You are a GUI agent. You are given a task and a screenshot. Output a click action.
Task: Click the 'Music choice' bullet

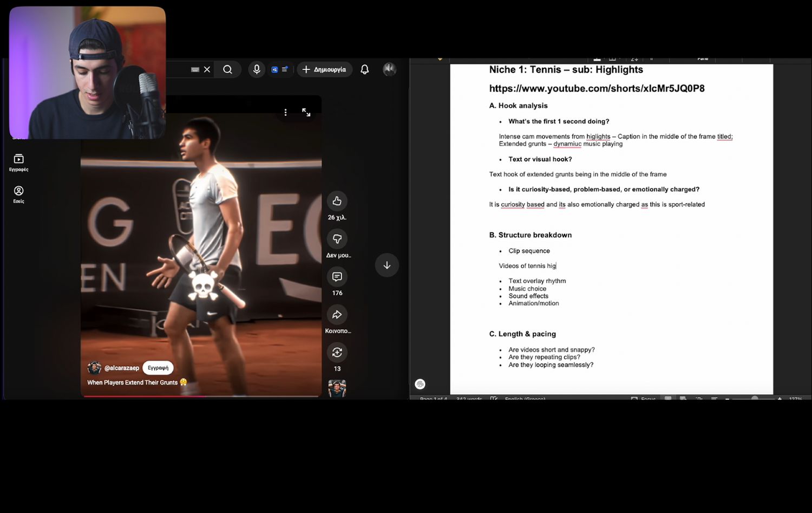pos(527,289)
